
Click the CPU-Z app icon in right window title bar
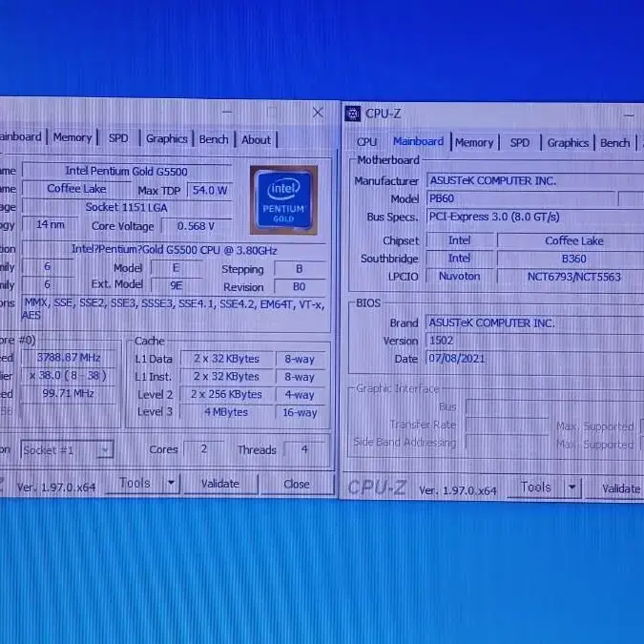tap(352, 114)
